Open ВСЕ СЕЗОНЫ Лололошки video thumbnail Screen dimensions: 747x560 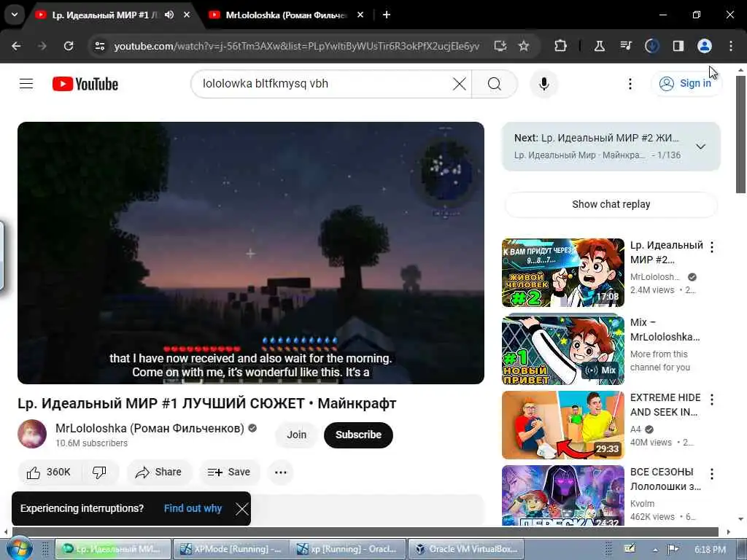(x=562, y=495)
